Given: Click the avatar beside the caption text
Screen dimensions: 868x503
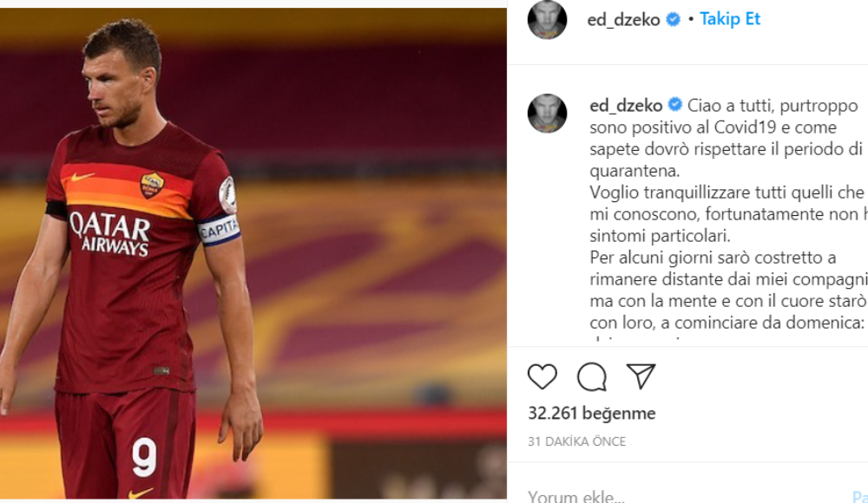Looking at the screenshot, I should (547, 114).
